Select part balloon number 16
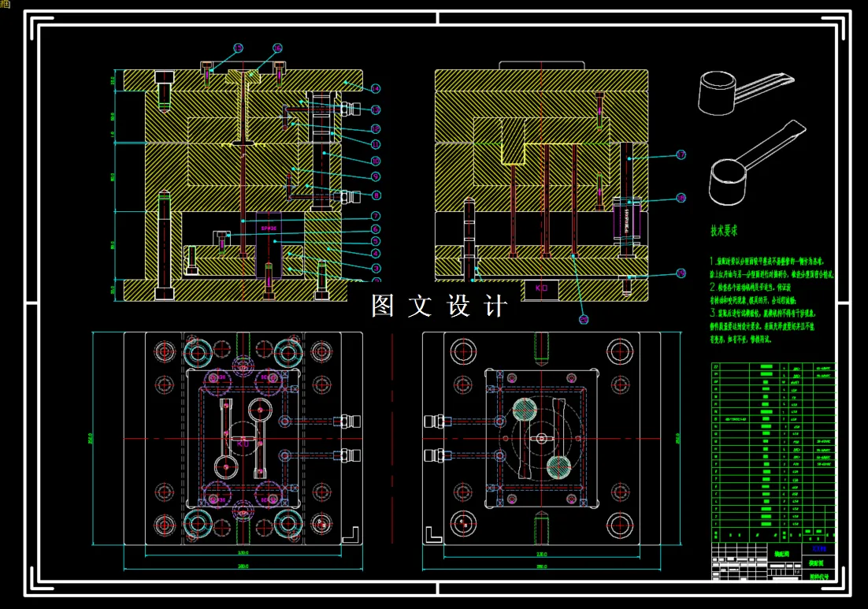 coord(277,48)
